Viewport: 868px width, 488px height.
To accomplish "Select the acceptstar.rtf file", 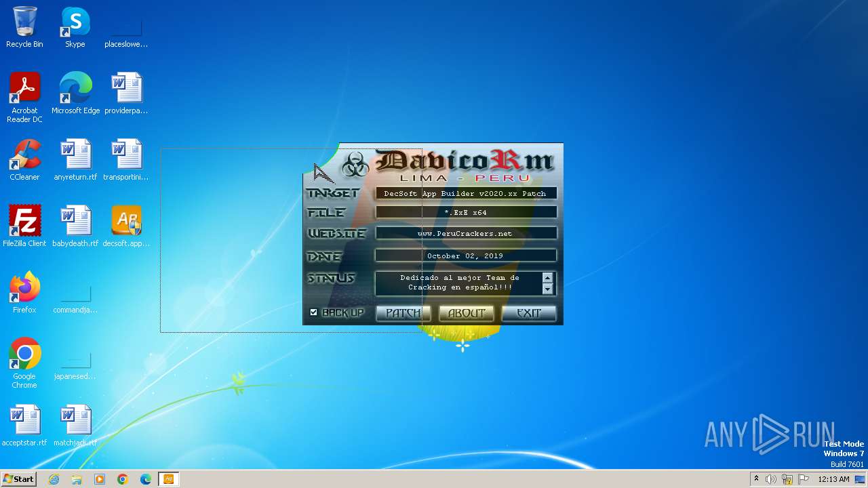I will pyautogui.click(x=24, y=426).
